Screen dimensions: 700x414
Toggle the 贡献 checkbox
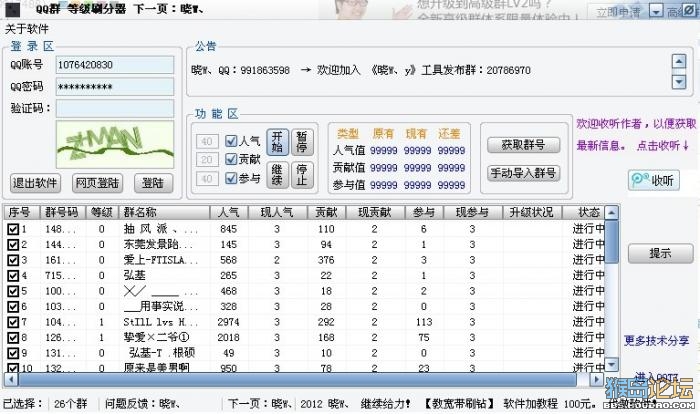[231, 159]
